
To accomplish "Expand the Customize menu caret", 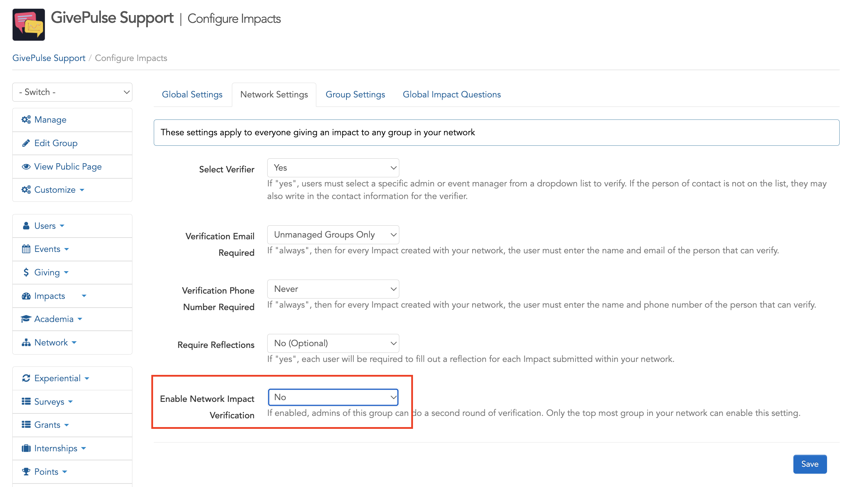I will (82, 190).
